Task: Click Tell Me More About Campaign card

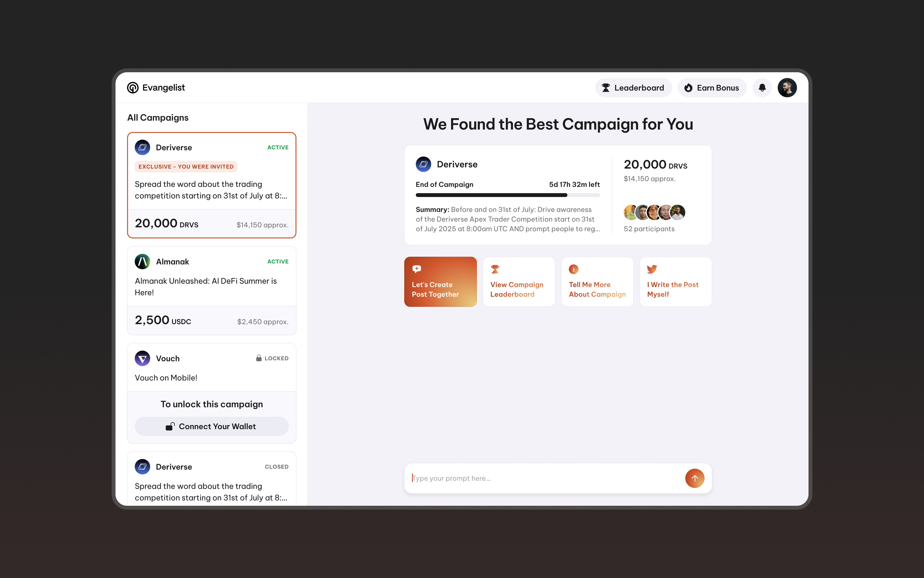Action: pyautogui.click(x=597, y=282)
